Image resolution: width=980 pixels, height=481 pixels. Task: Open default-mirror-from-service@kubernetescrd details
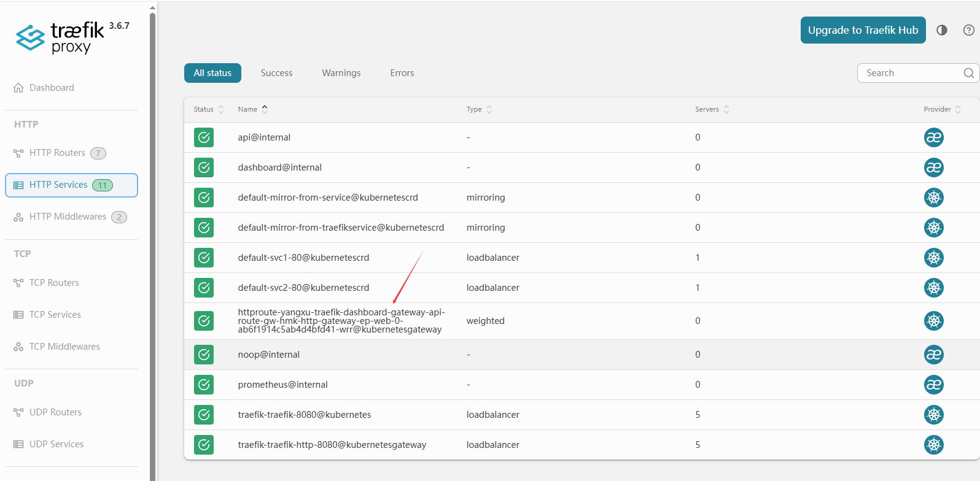(x=581, y=198)
